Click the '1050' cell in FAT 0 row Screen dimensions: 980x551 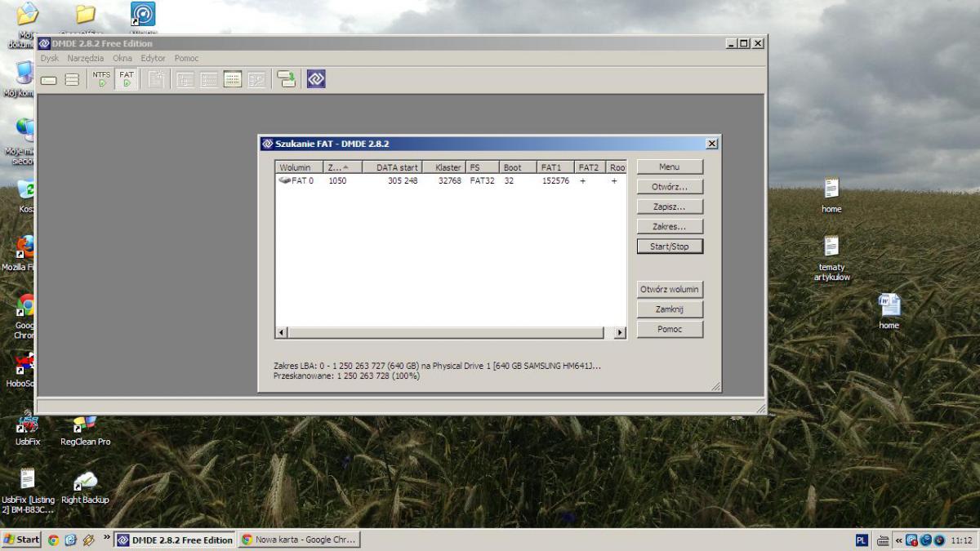337,180
